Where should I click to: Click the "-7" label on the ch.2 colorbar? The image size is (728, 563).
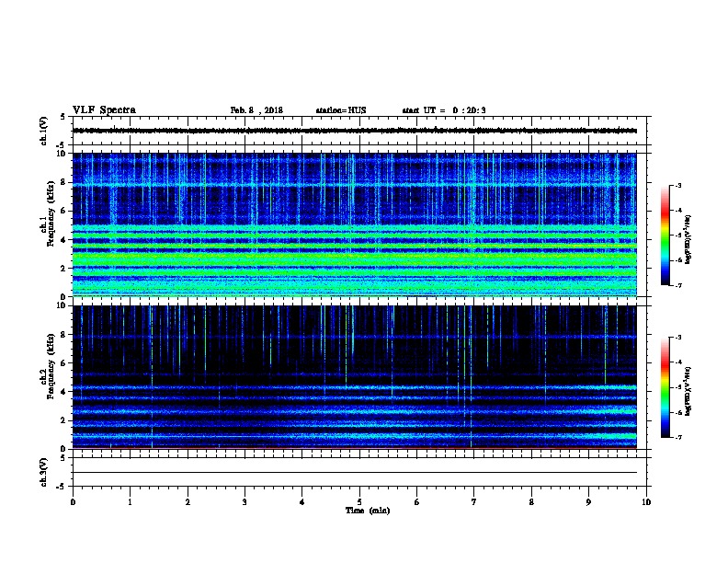click(x=677, y=438)
